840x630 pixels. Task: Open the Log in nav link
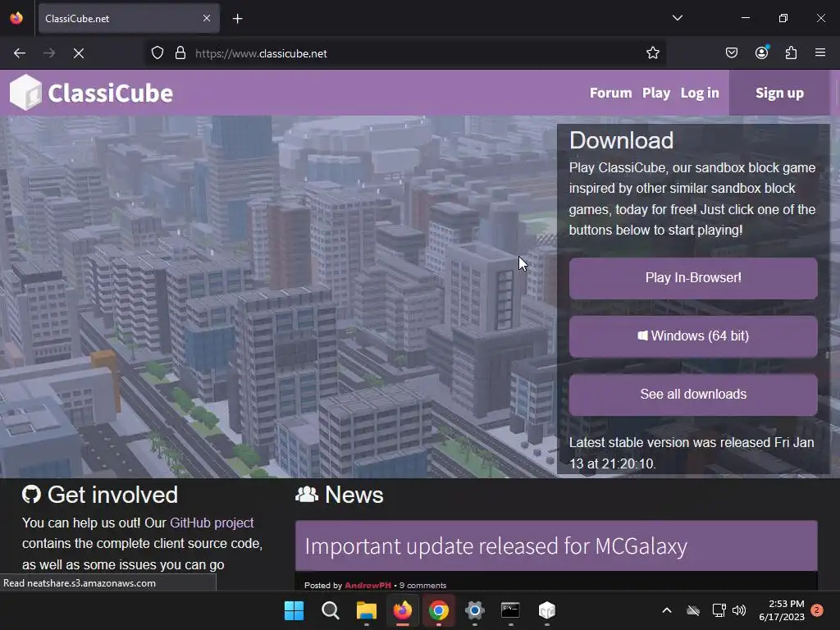[700, 93]
